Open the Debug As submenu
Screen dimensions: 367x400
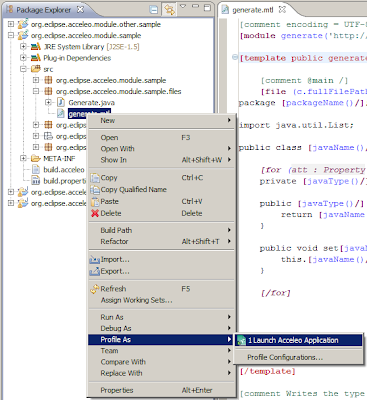tap(161, 328)
